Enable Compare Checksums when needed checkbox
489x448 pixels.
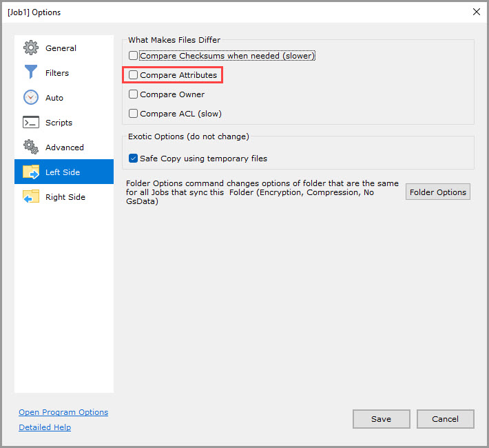pos(134,56)
